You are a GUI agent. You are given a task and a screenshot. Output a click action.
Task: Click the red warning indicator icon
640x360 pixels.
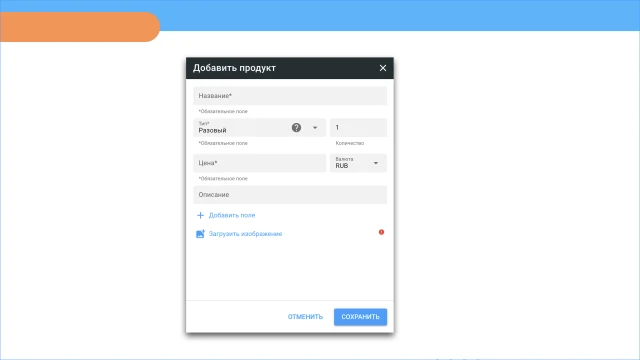(381, 232)
